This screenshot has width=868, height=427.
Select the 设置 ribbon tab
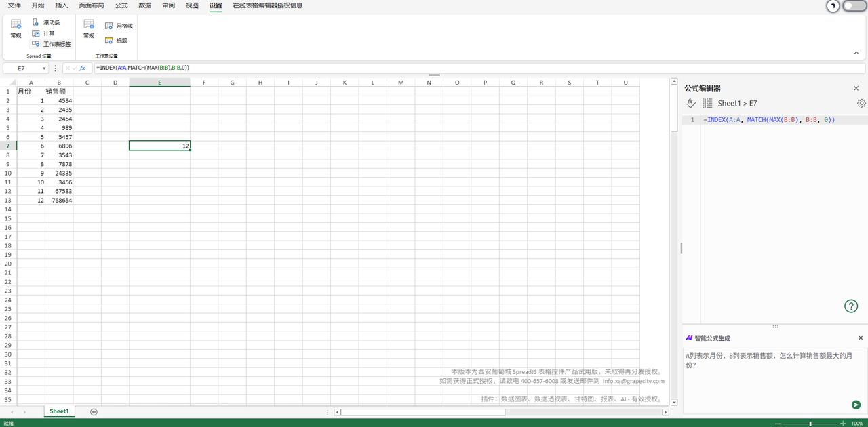coord(216,5)
